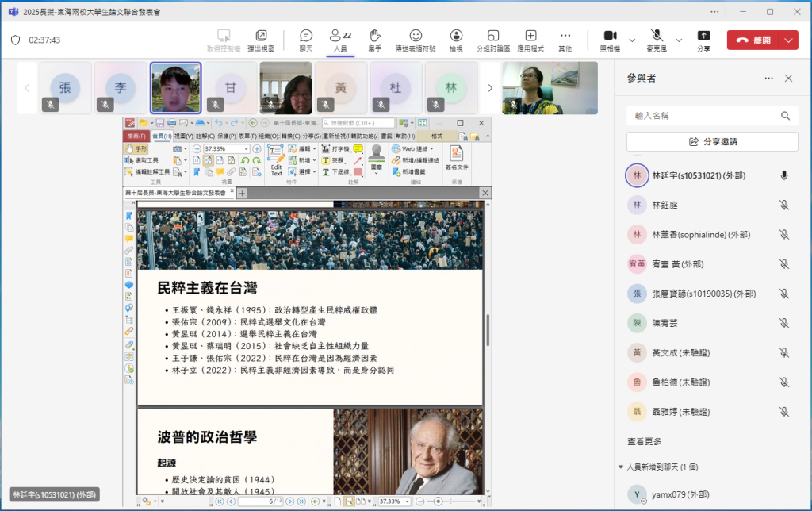Open the Web 連結 dropdown
Screen dimensions: 812x511
pyautogui.click(x=412, y=148)
